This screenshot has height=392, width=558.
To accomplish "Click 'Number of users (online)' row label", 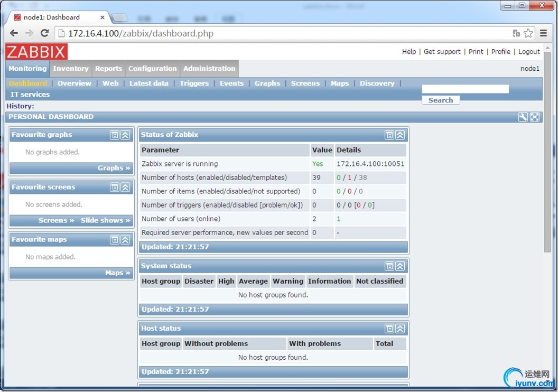I will (x=181, y=219).
